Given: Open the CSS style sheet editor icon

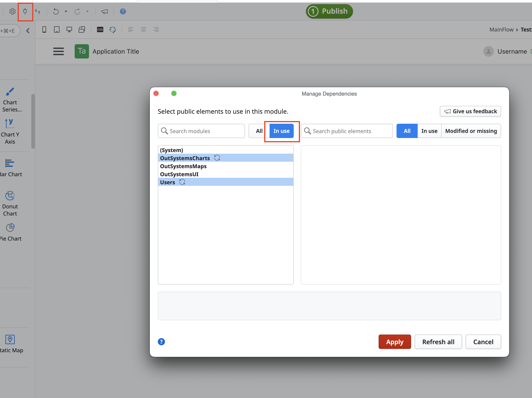Looking at the screenshot, I should (100, 29).
